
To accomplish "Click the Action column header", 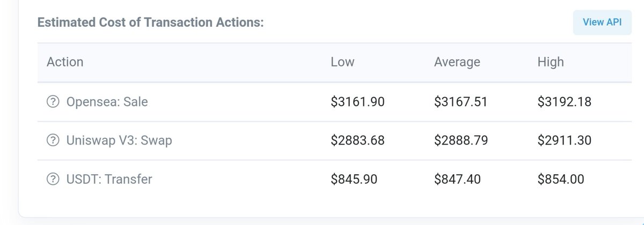I will [65, 62].
